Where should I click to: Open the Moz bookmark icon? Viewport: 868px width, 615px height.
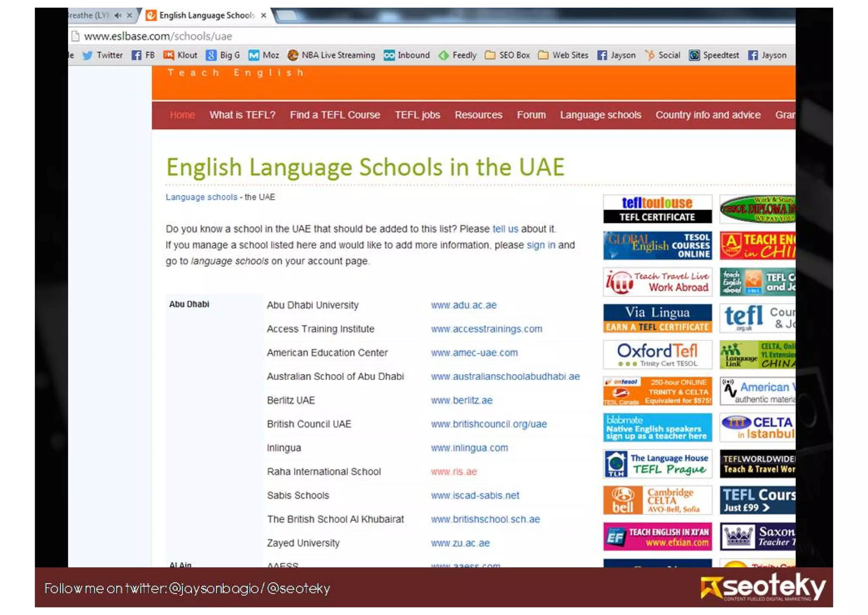click(x=254, y=55)
